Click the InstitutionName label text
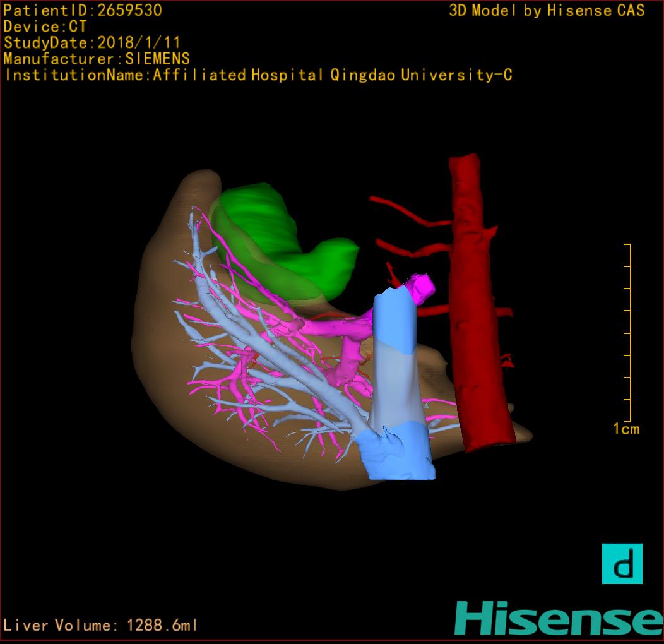The image size is (664, 644). coord(258,75)
